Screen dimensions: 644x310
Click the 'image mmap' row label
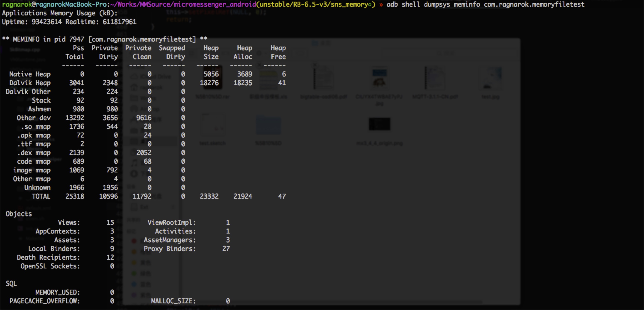click(x=32, y=170)
